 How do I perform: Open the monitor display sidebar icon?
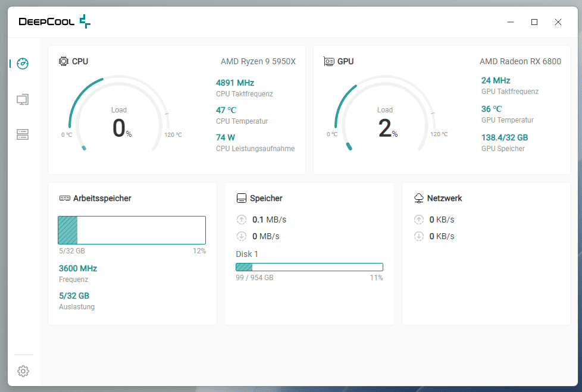23,99
